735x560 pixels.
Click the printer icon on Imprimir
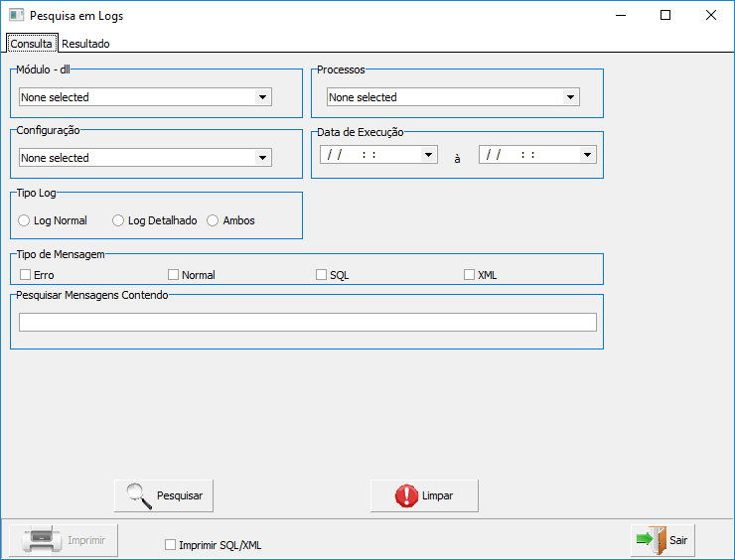pyautogui.click(x=42, y=539)
